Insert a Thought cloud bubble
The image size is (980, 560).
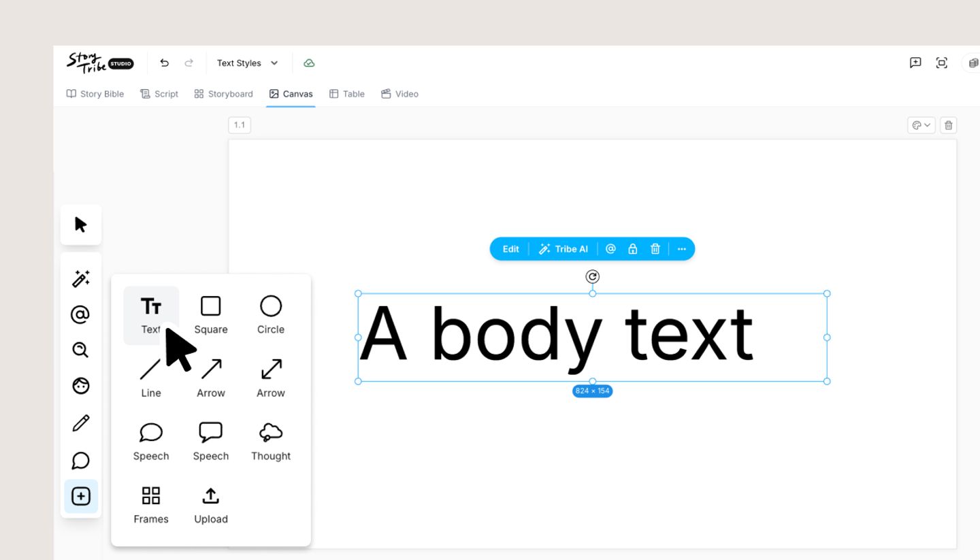[x=271, y=442]
